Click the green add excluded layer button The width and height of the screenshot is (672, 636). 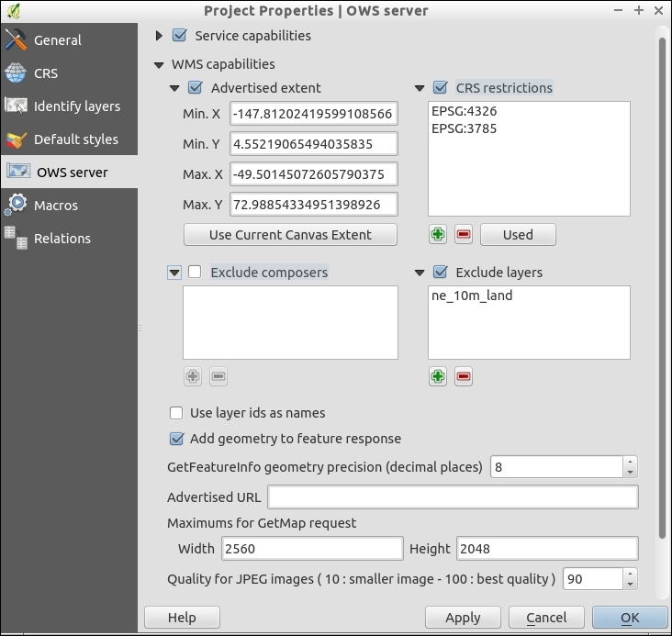pyautogui.click(x=438, y=376)
